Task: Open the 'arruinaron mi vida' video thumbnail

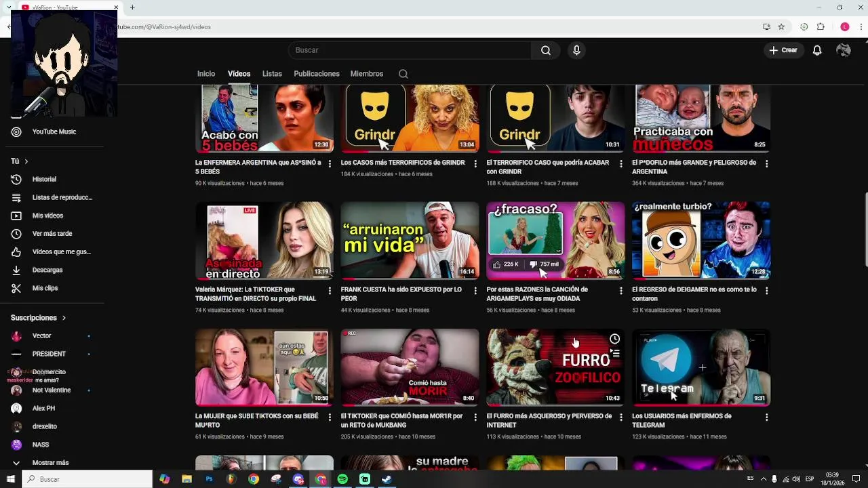Action: click(410, 241)
